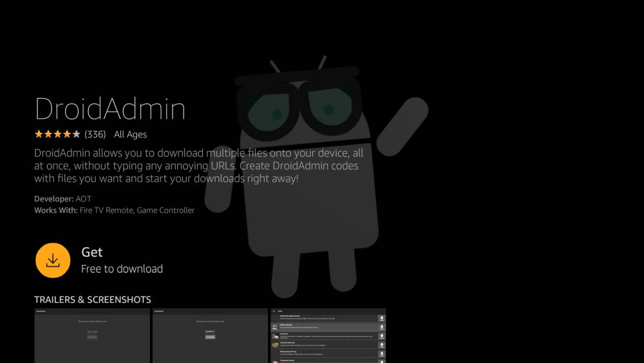Click the Free to download text
Viewport: 644px width, 363px height.
tap(122, 269)
